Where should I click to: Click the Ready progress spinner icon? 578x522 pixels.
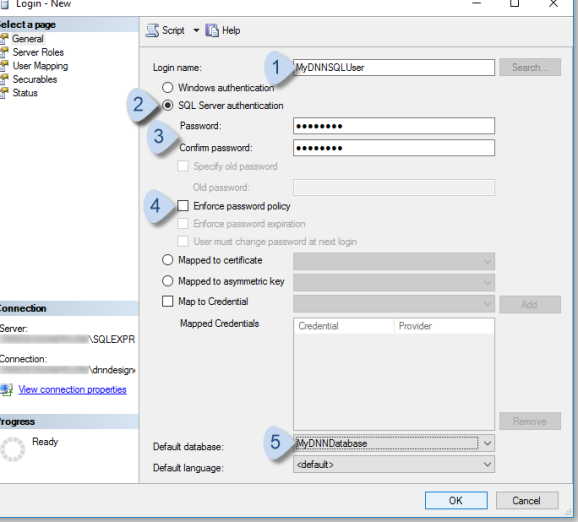[x=13, y=449]
